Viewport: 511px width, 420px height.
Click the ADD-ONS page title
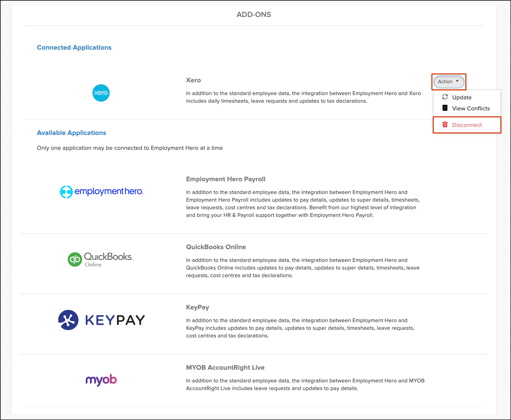pos(253,14)
